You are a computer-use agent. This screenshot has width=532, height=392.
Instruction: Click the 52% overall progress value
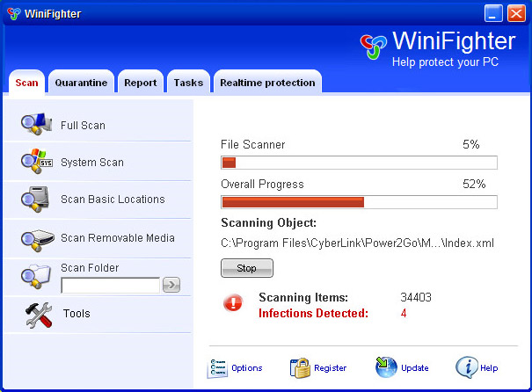[x=474, y=184]
